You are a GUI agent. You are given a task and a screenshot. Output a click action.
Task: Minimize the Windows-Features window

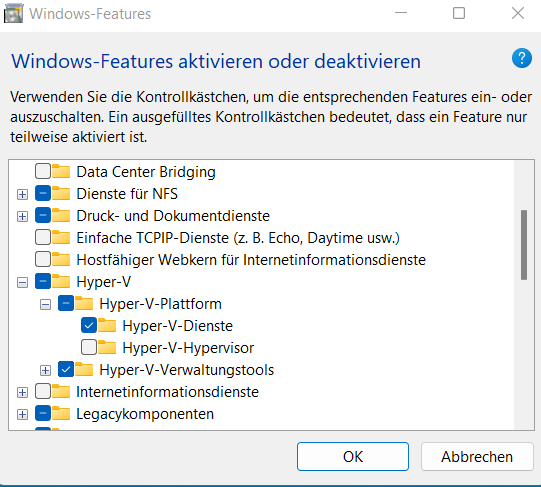coord(401,13)
